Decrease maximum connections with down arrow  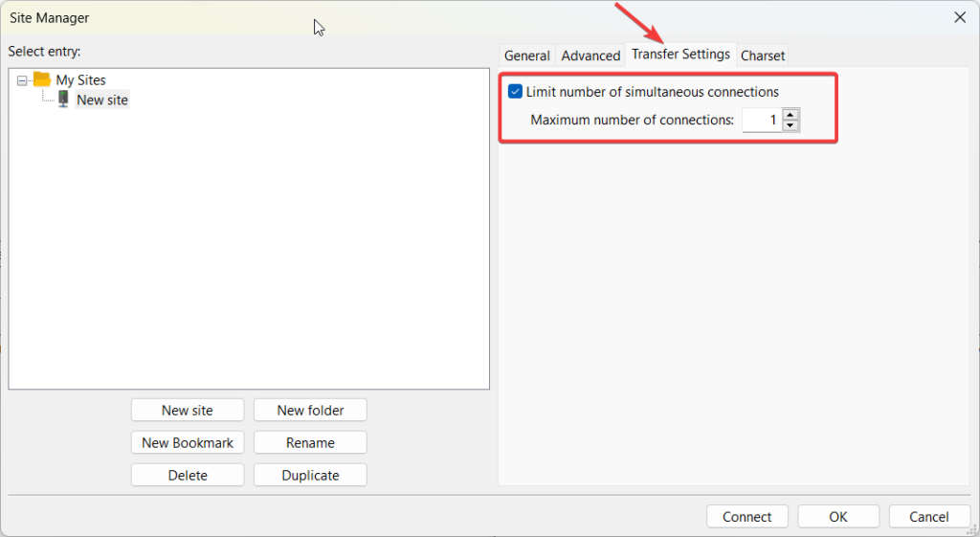(791, 125)
